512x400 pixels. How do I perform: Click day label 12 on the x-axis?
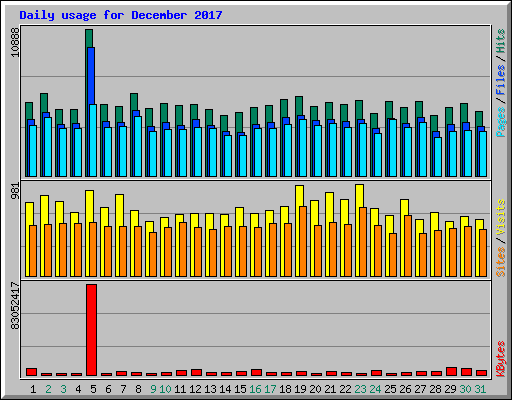click(x=195, y=389)
